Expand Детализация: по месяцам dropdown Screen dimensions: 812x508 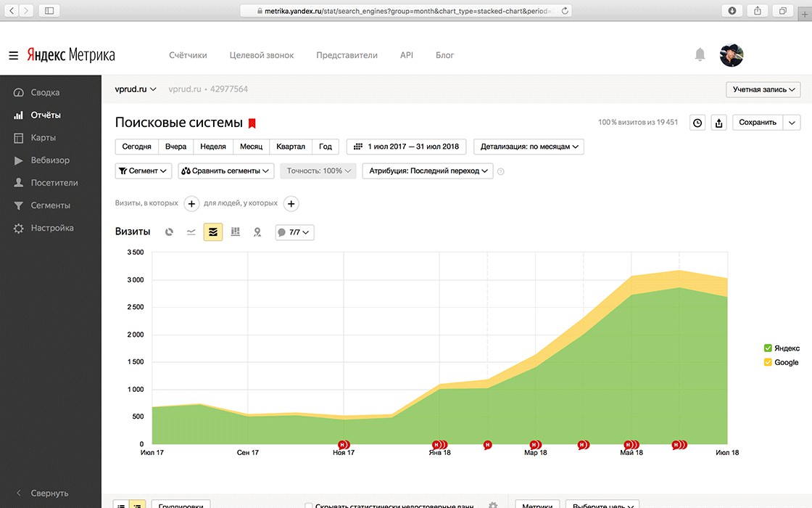click(x=529, y=147)
